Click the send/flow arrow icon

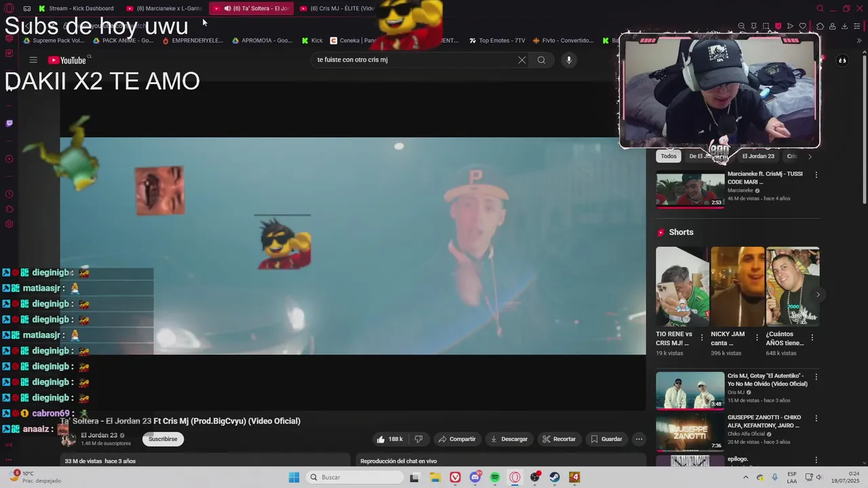[791, 26]
